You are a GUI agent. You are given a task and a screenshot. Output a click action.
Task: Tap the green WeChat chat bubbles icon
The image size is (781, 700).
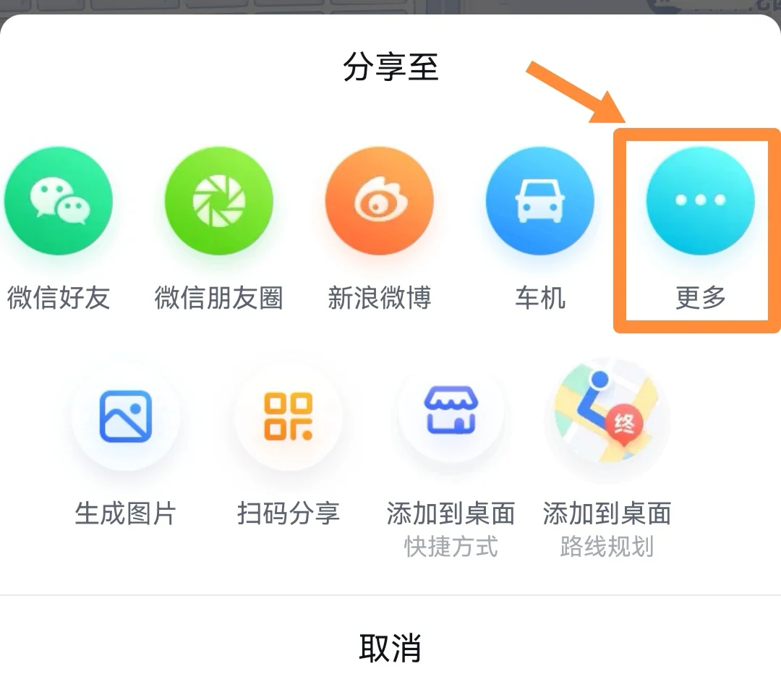click(59, 201)
